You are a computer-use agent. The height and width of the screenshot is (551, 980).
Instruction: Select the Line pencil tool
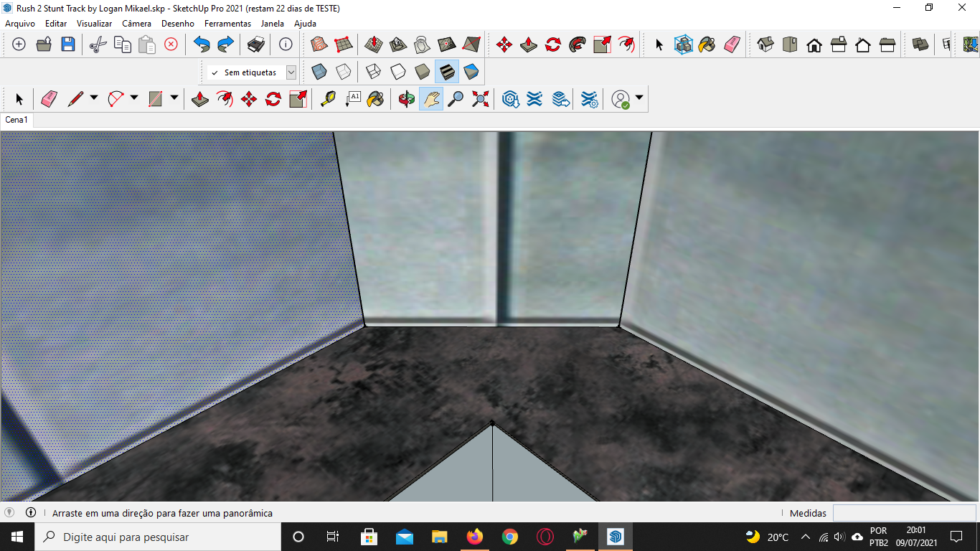click(75, 99)
